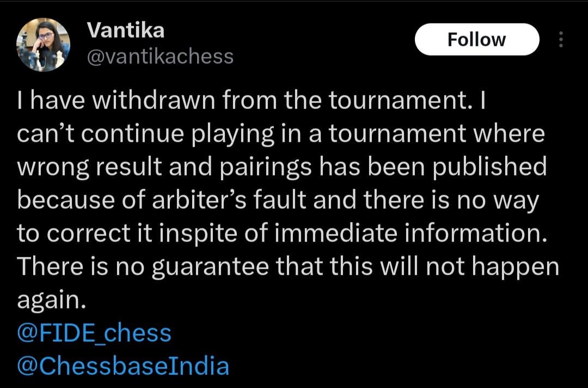Click the line "There is no guarantee"

[x=288, y=266]
